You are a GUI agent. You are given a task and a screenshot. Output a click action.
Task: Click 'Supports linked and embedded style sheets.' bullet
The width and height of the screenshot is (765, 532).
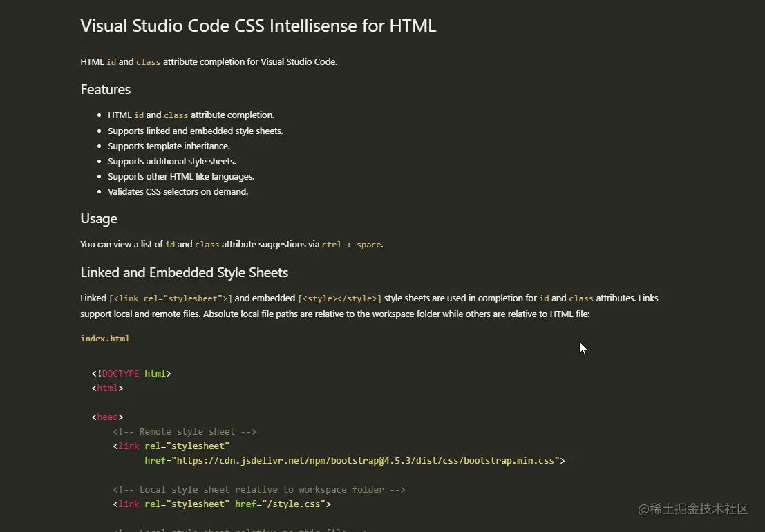(195, 131)
